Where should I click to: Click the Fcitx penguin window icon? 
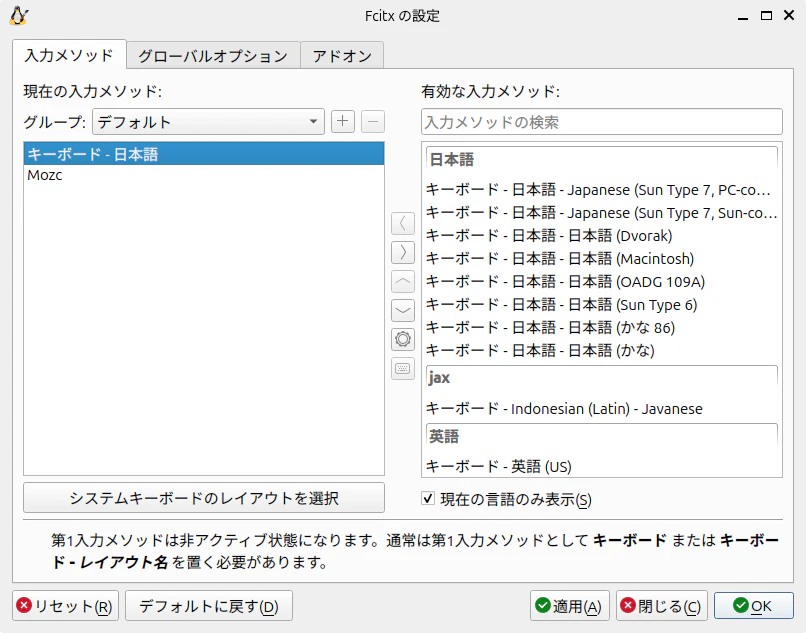pos(19,16)
